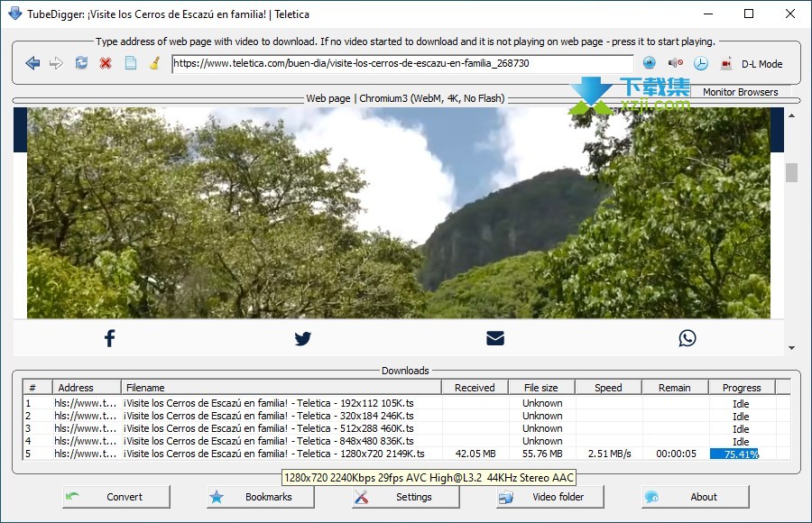Viewport: 812px width, 523px height.
Task: Click the red recorder icon
Action: tap(726, 64)
